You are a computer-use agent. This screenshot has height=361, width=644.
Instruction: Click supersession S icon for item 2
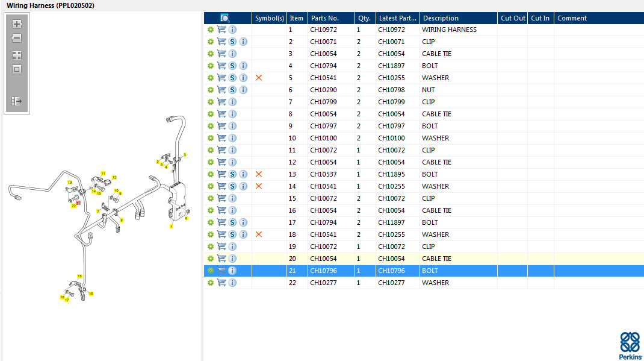(232, 42)
